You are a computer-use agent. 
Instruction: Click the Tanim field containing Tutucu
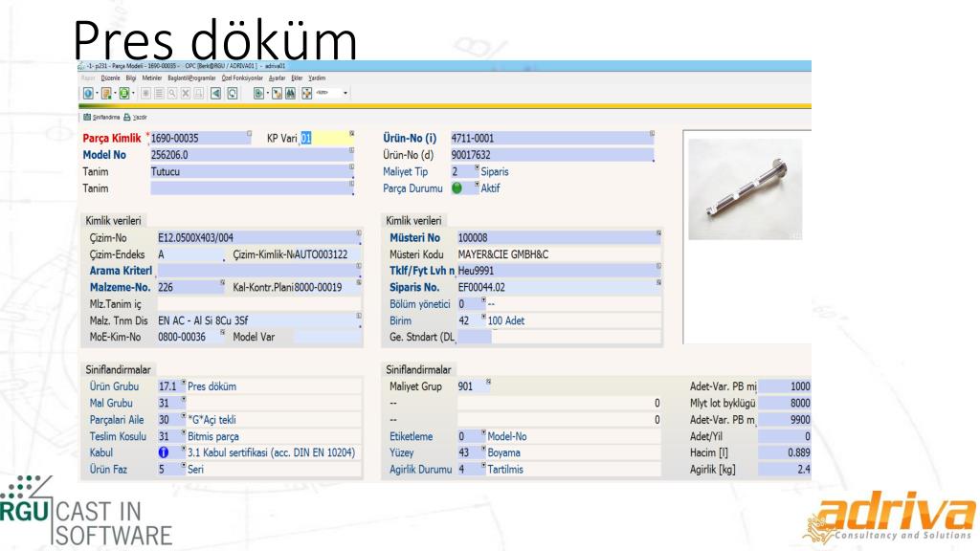pos(252,171)
